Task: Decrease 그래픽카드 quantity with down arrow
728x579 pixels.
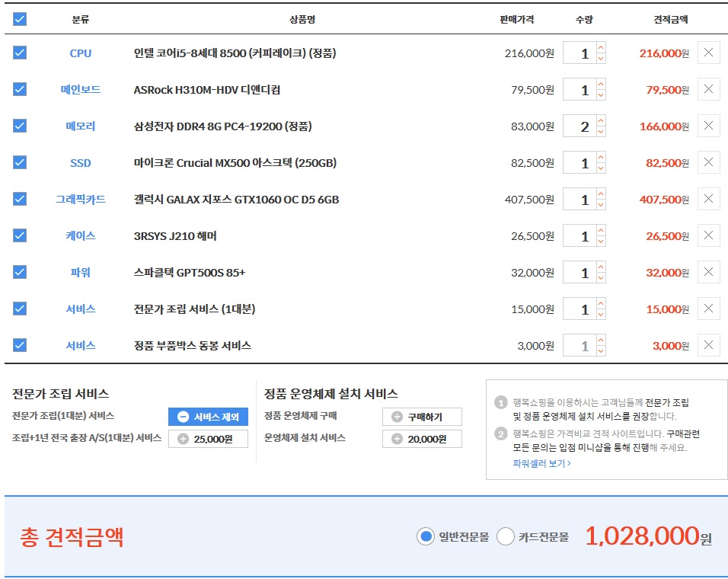Action: tap(601, 205)
